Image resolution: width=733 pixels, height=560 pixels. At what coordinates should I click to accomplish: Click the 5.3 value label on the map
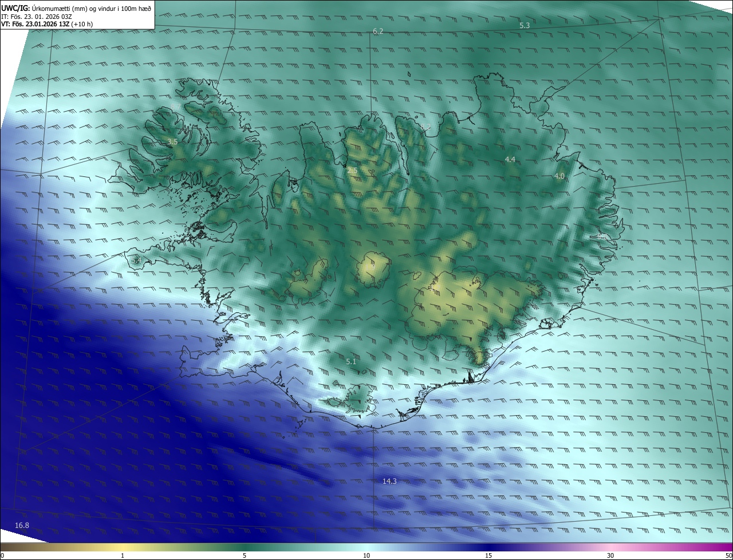click(525, 25)
